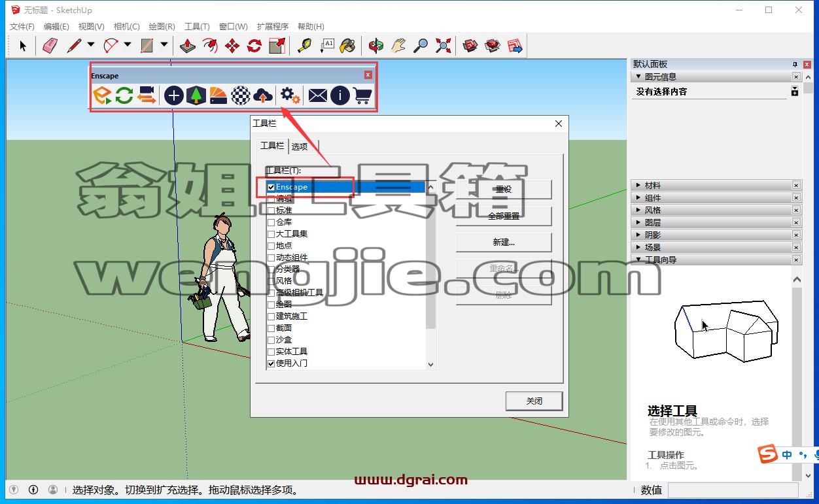The width and height of the screenshot is (819, 504).
Task: Open the 3D Warehouse icon
Action: click(x=470, y=45)
